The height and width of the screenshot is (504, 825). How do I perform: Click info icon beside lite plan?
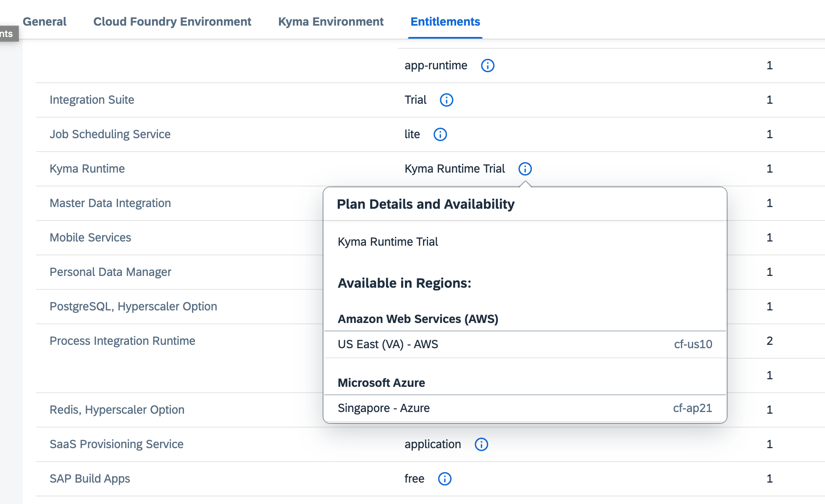tap(440, 134)
